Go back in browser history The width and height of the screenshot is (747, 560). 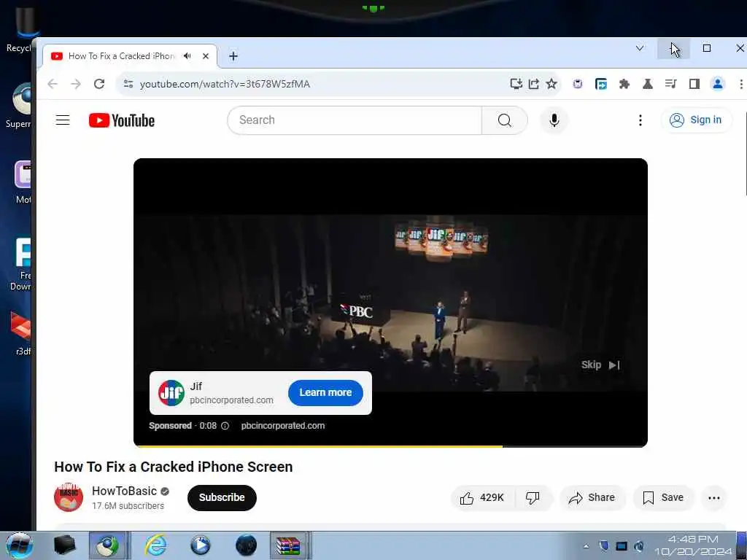point(53,84)
